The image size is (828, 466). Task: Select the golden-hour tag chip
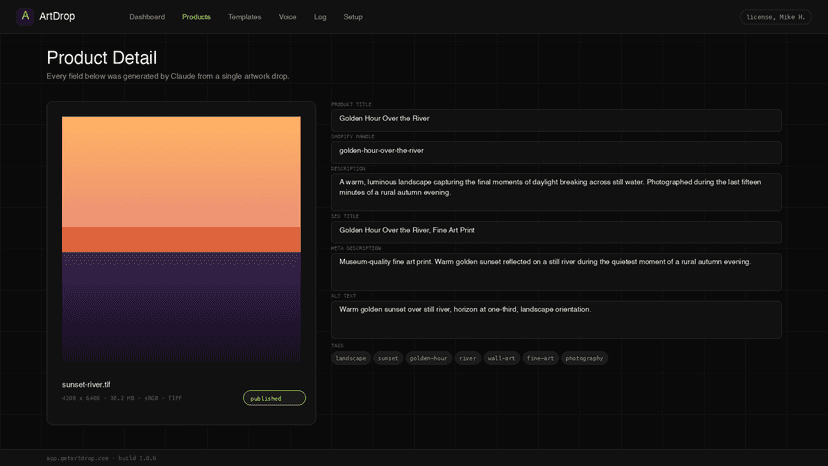[428, 358]
